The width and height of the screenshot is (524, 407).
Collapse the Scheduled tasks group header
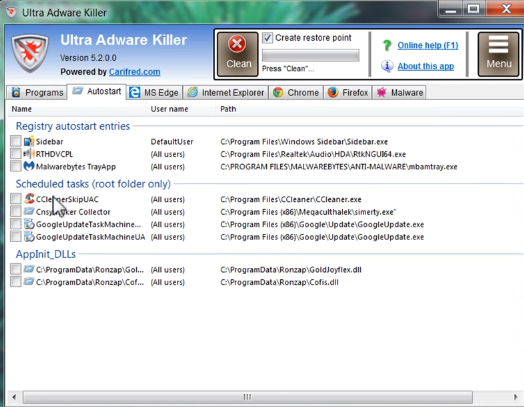[x=93, y=184]
